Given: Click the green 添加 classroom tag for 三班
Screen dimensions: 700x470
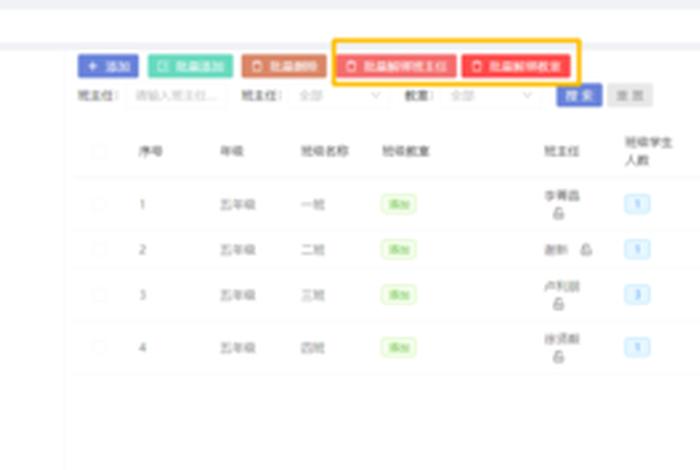Looking at the screenshot, I should click(x=399, y=295).
